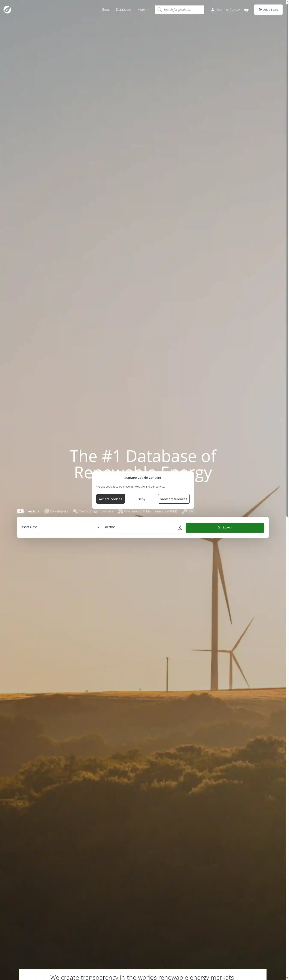Open the About menu item
This screenshot has height=980, width=289.
105,10
